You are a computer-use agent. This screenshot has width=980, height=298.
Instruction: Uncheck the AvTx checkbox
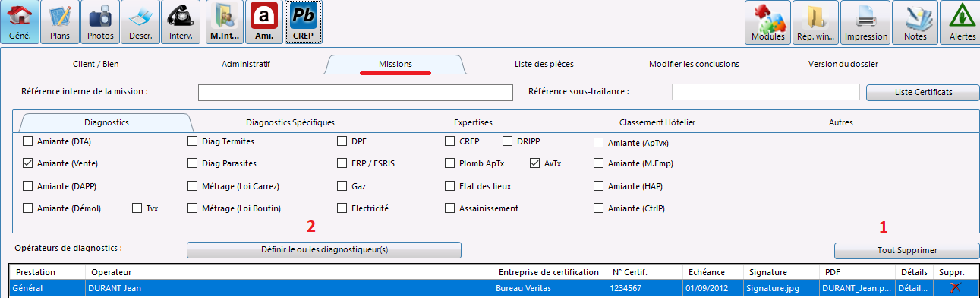pos(534,163)
